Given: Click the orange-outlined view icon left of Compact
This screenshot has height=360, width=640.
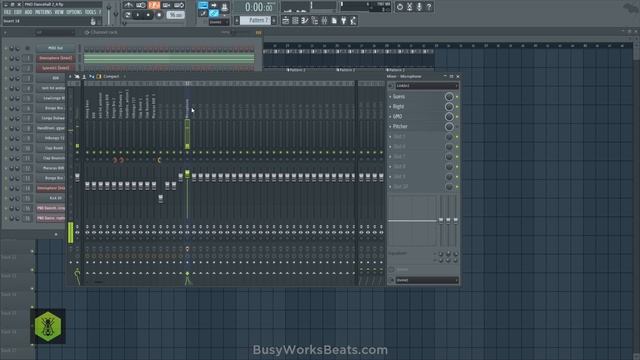Looking at the screenshot, I should (99, 76).
